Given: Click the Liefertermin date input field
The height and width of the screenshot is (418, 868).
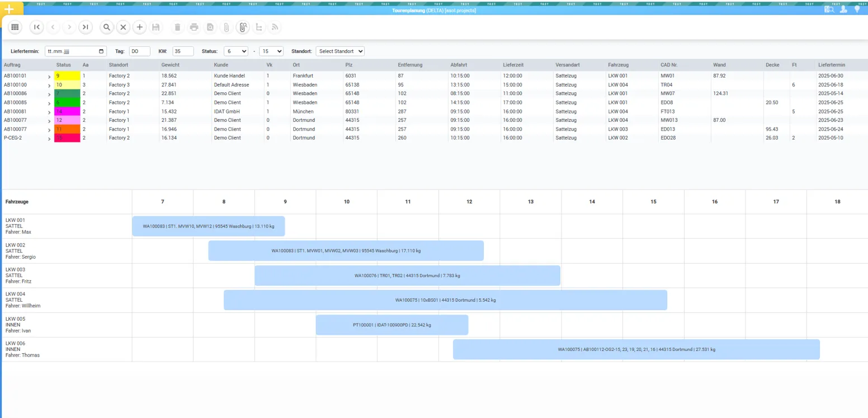Looking at the screenshot, I should click(76, 51).
